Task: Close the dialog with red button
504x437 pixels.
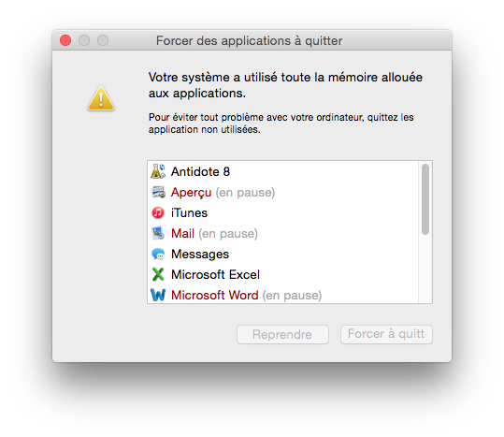Action: [65, 40]
